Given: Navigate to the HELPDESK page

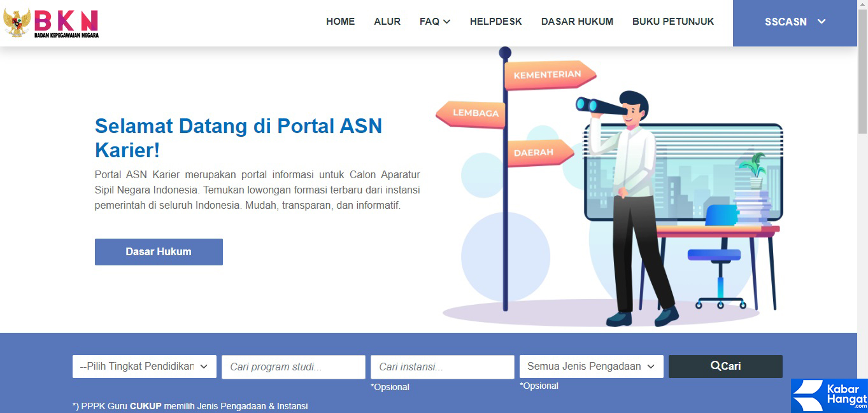Looking at the screenshot, I should (495, 21).
